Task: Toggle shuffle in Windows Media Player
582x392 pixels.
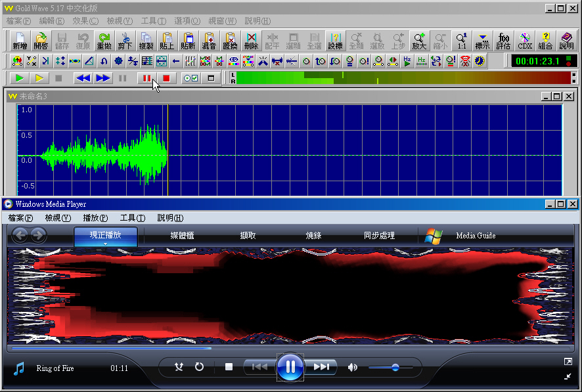Action: [x=179, y=367]
